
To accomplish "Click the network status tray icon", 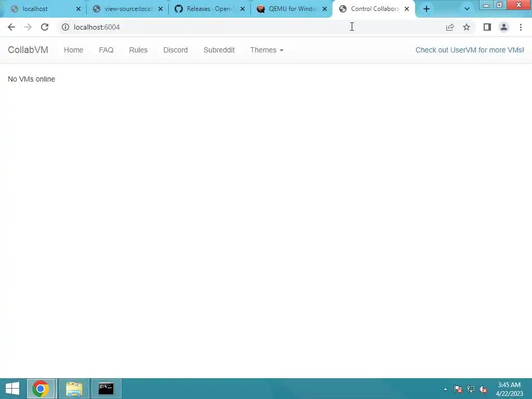I will pos(471,389).
